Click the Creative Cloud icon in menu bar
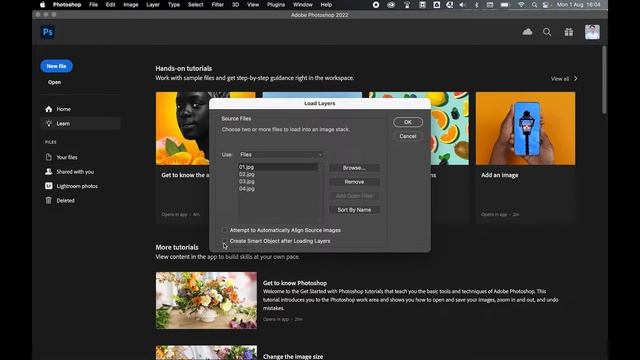This screenshot has width=640, height=360. click(x=391, y=5)
